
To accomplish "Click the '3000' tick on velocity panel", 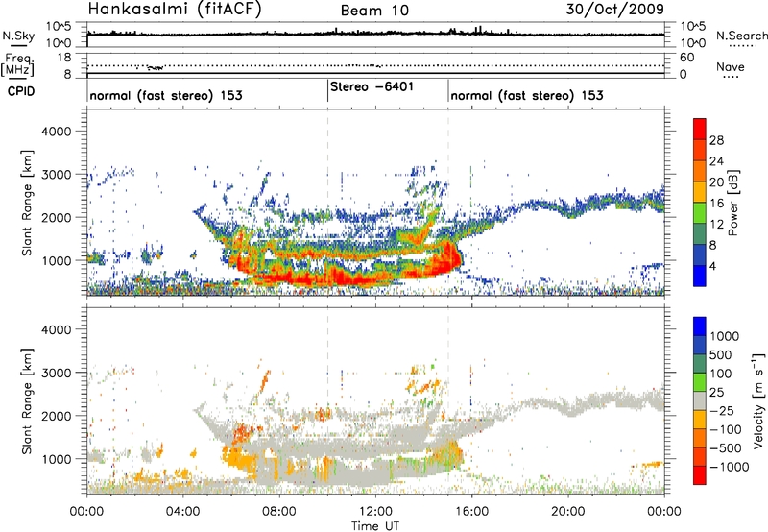I will point(56,373).
